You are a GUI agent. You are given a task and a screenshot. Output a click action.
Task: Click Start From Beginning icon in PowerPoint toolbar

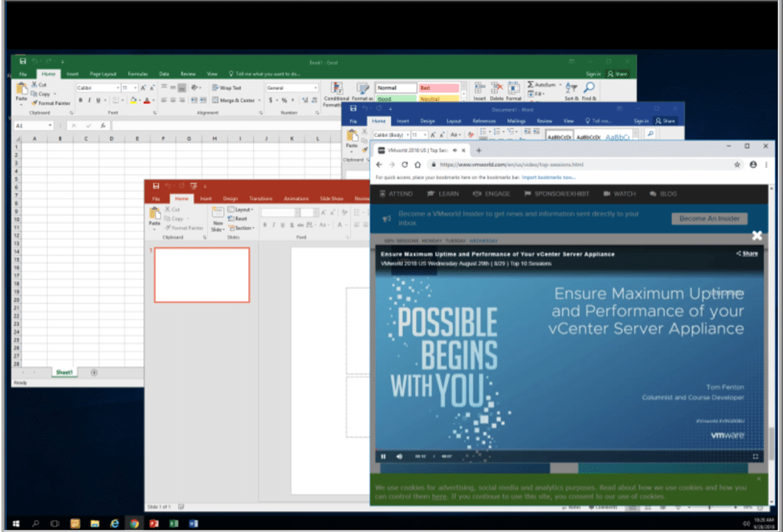click(x=194, y=185)
